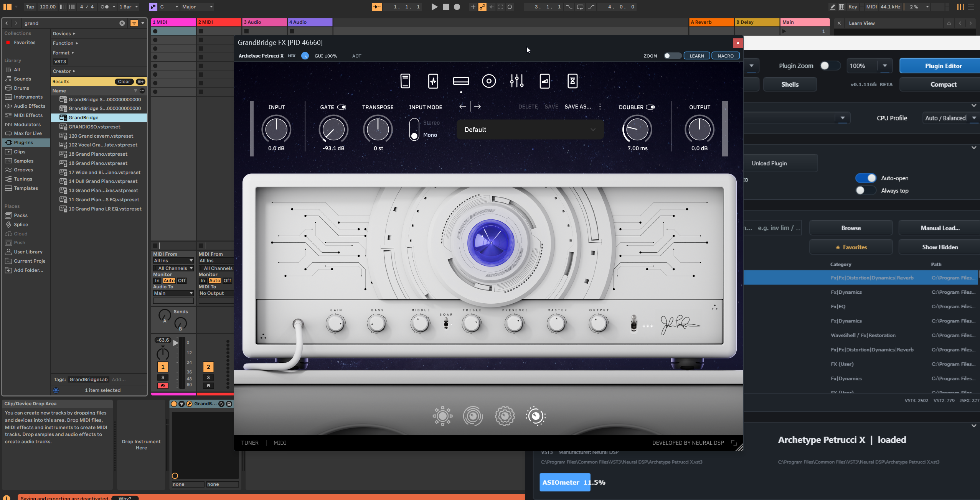Click the LEARN button

point(696,56)
